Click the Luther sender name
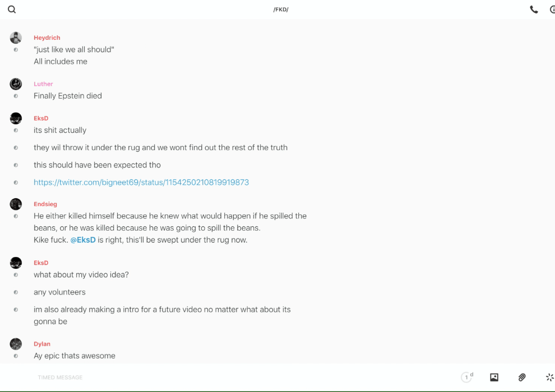 [x=43, y=84]
